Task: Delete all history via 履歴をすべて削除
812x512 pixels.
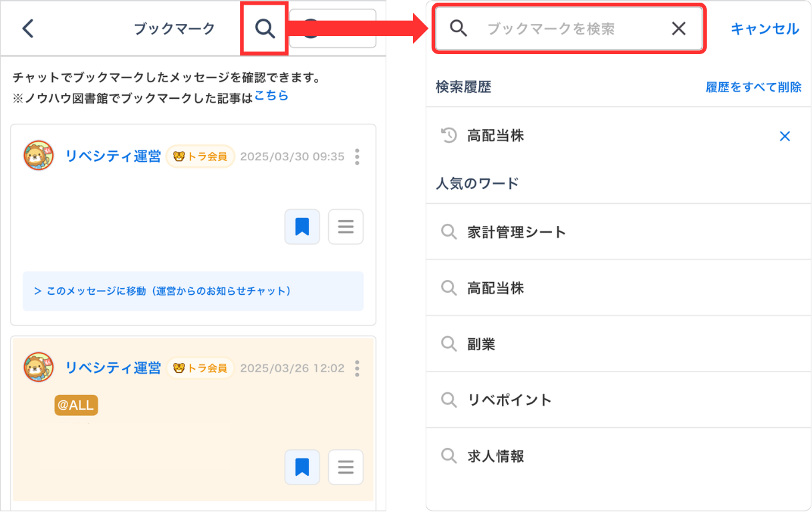Action: (754, 87)
